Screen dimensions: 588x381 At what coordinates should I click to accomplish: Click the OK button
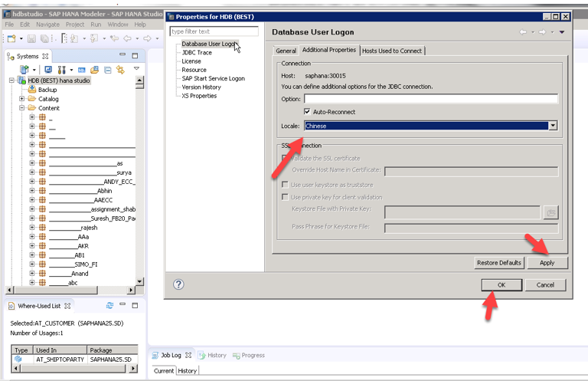(x=501, y=285)
